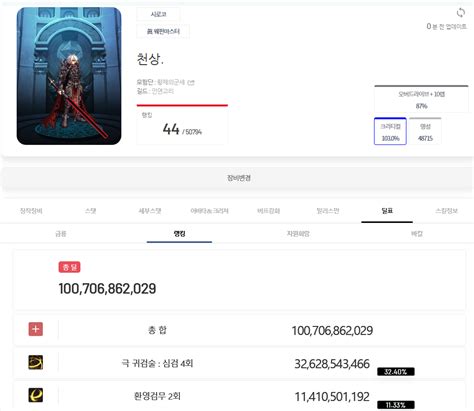Toggle the 오버드라이브 +10렙 box

(421, 99)
